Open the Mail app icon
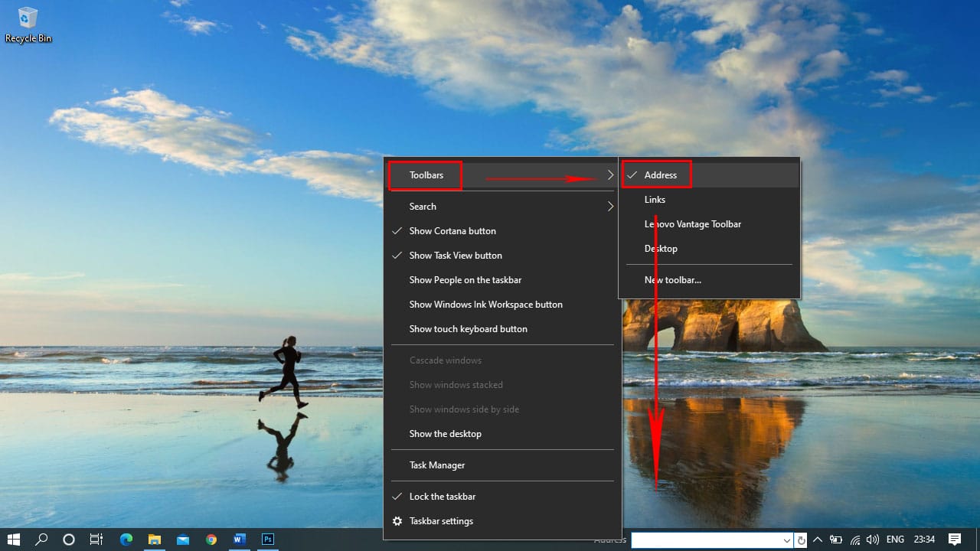Image resolution: width=980 pixels, height=551 pixels. tap(183, 540)
